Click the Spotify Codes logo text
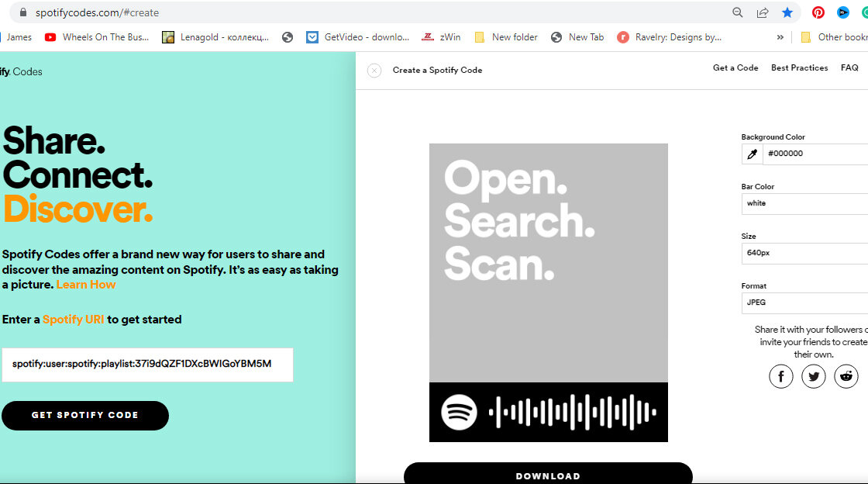868x484 pixels. coord(21,71)
